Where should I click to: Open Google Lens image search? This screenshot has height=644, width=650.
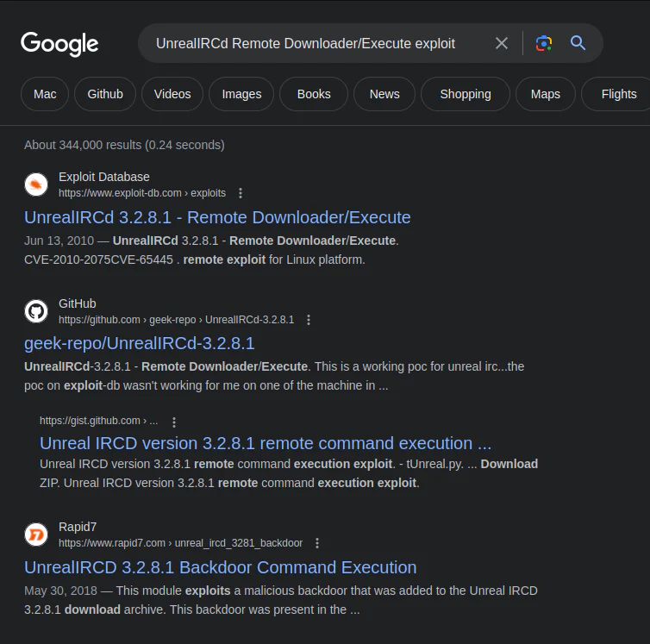(543, 43)
